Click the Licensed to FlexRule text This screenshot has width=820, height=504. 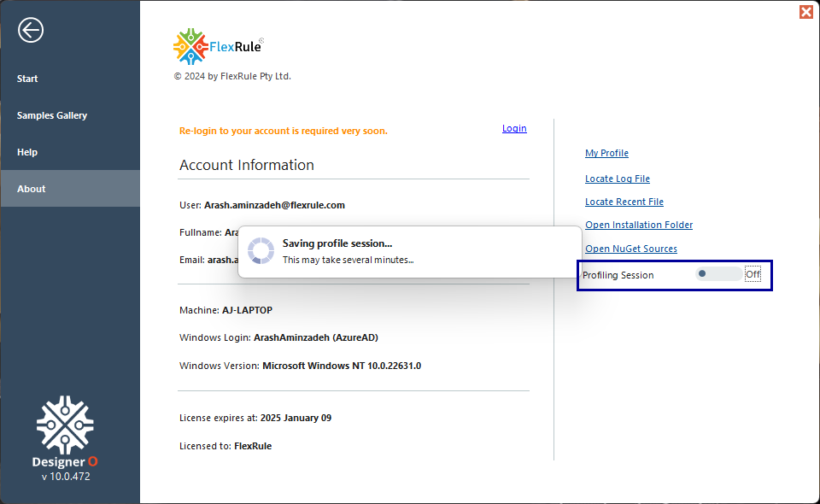pos(225,446)
